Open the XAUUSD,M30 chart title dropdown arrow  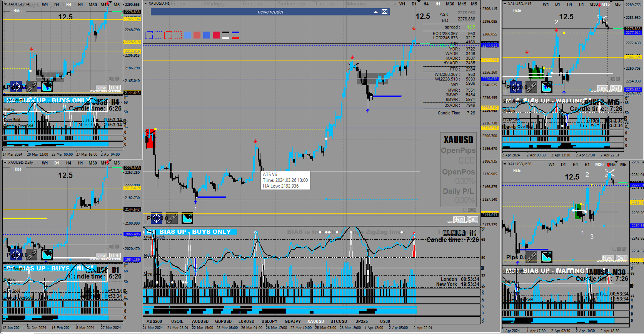pos(505,164)
